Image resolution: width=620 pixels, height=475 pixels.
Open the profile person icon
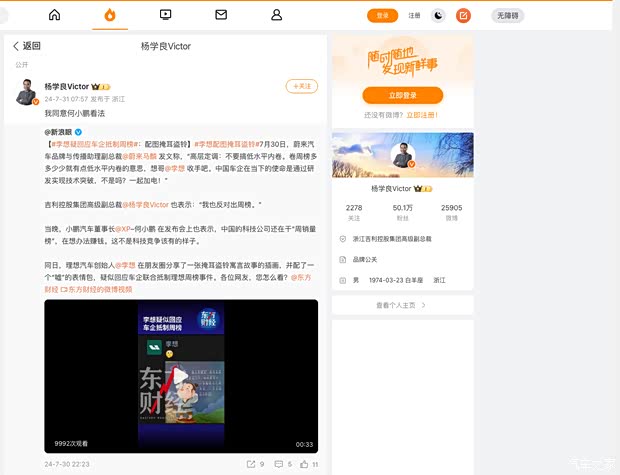pos(276,15)
